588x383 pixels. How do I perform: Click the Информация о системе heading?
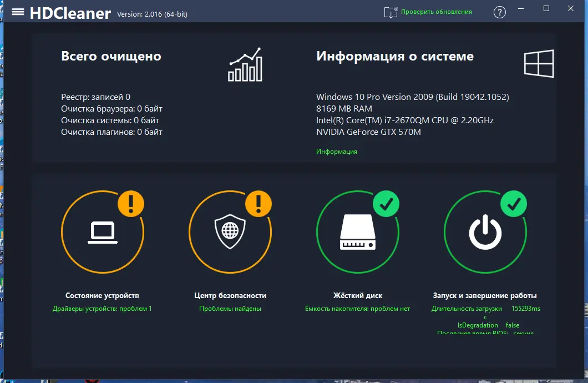click(x=395, y=56)
